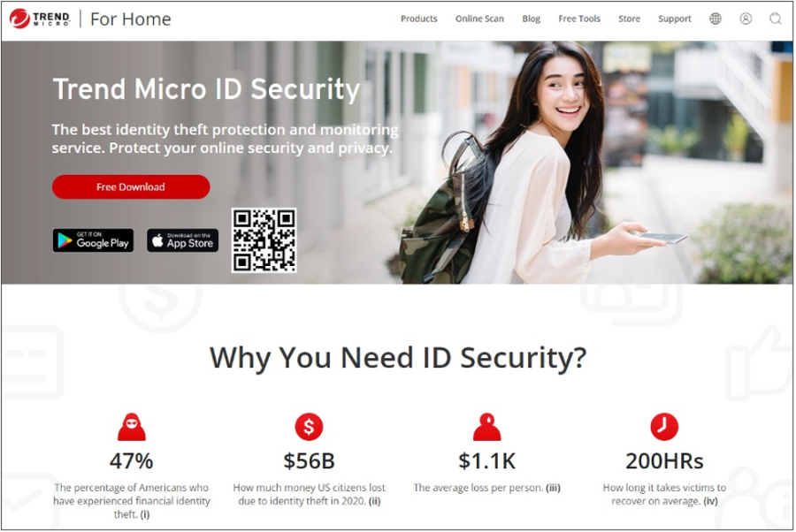Click the search magnifier icon
The width and height of the screenshot is (796, 532).
(775, 19)
